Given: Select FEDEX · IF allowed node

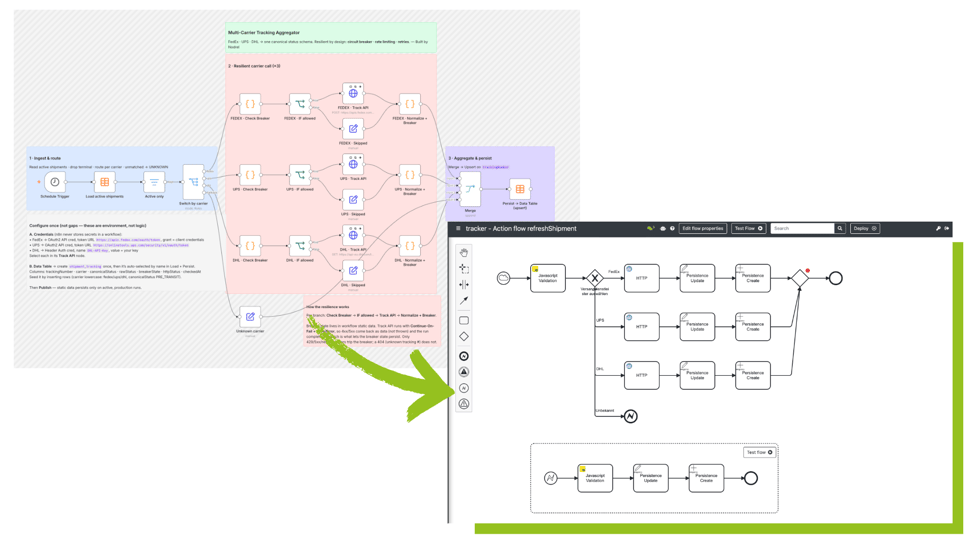Looking at the screenshot, I should point(300,104).
